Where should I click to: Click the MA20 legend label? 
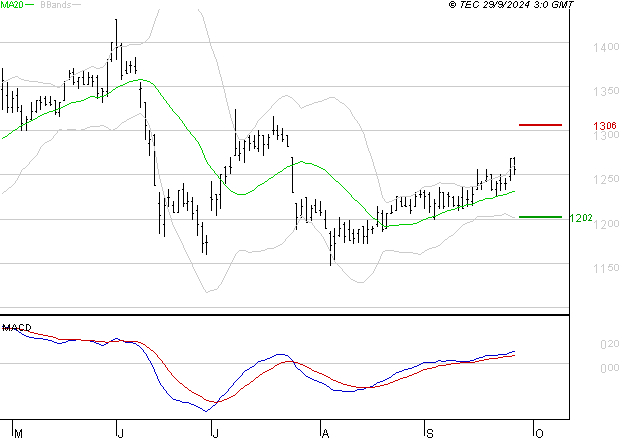tap(12, 4)
